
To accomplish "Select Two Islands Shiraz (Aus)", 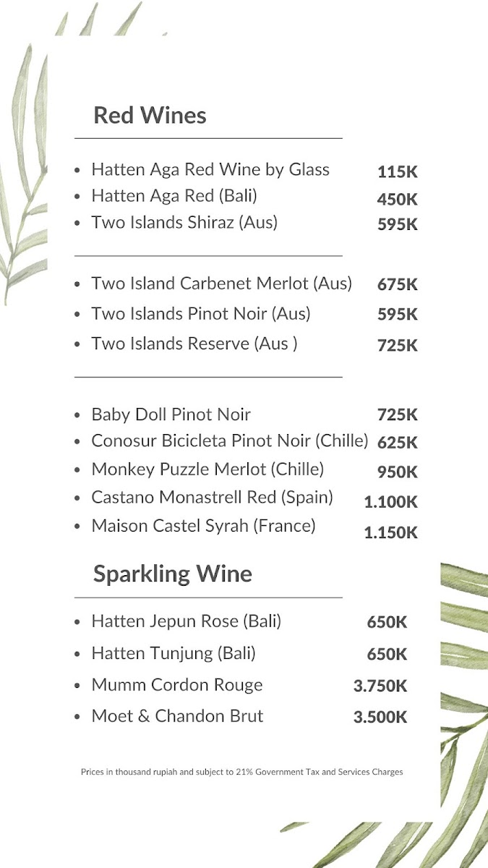I will click(x=184, y=223).
